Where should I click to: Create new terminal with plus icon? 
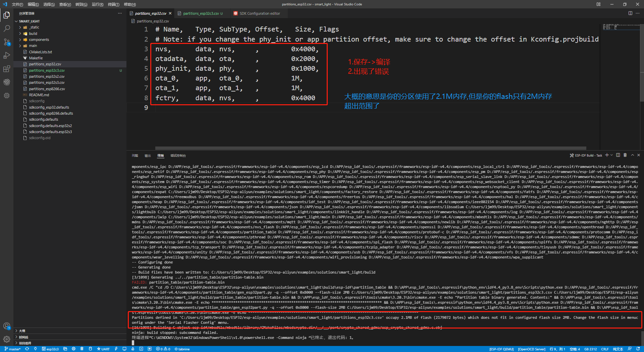coord(607,155)
